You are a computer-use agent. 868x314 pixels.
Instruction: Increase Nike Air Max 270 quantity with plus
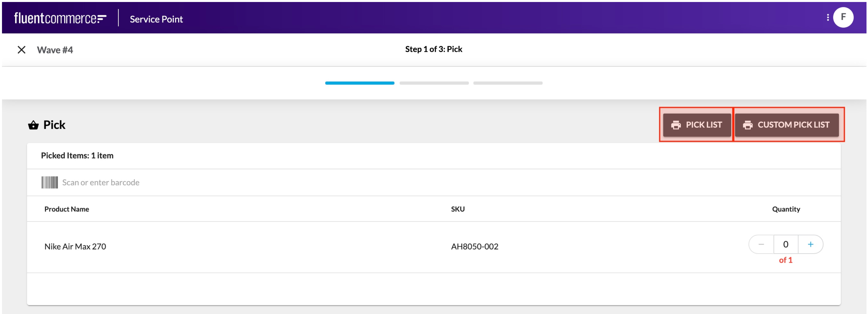[810, 244]
